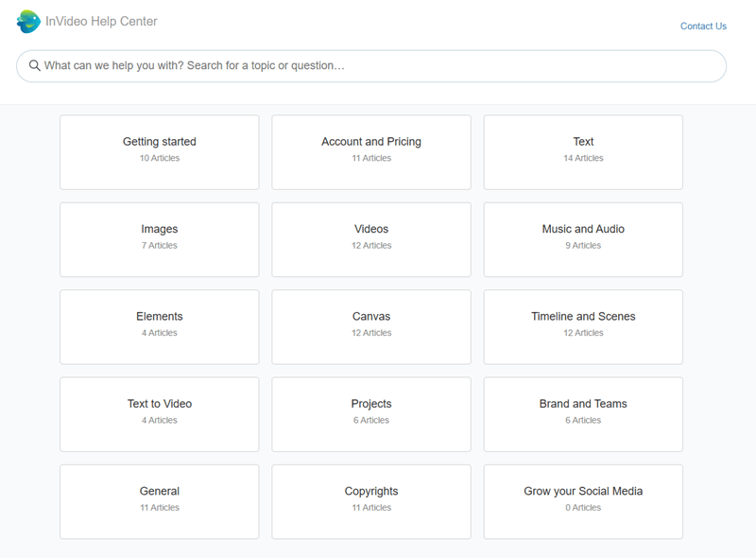Image resolution: width=756 pixels, height=558 pixels.
Task: Open the Timeline and Scenes category
Action: 583,327
